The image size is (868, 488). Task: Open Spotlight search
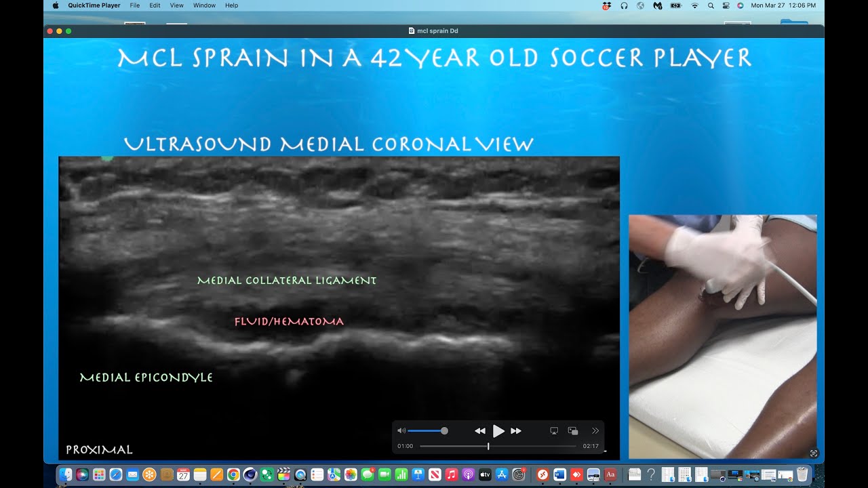point(711,5)
